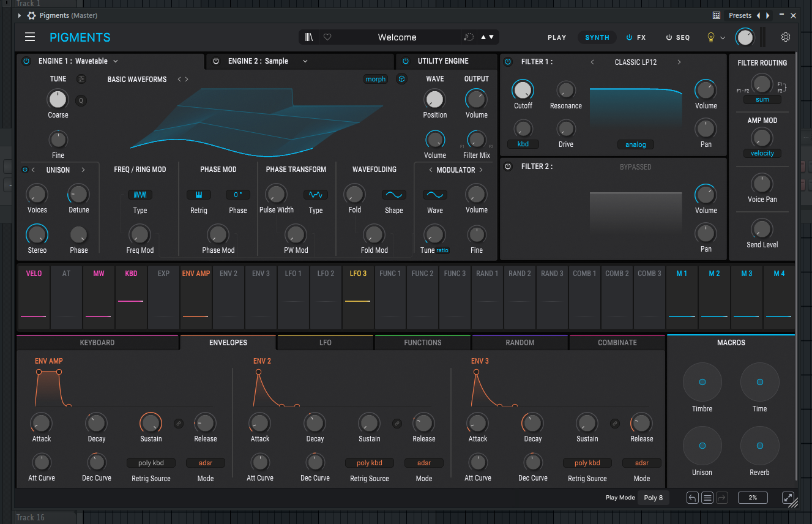Open the Play Mode Poly 8 dropdown
812x524 pixels.
point(654,498)
